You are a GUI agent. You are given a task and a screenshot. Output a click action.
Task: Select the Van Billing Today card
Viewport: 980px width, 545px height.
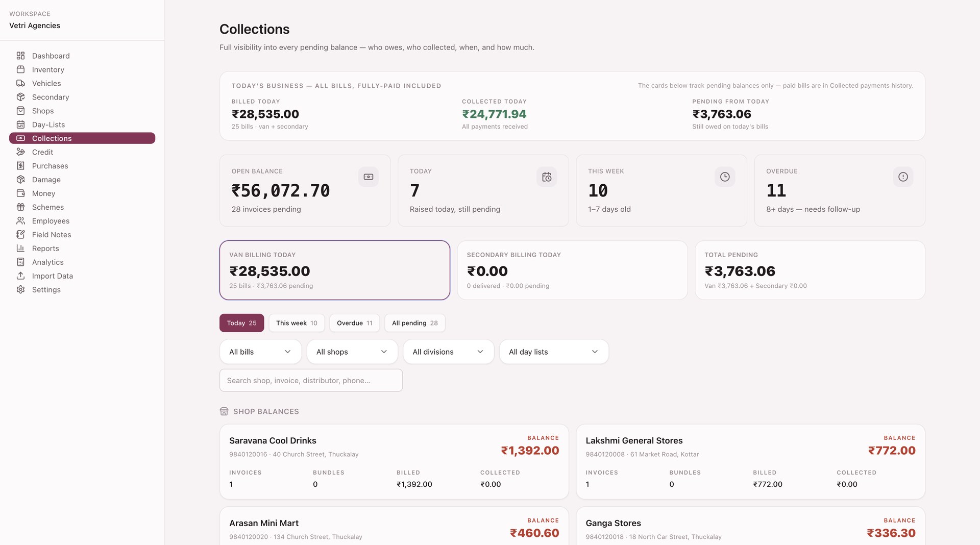[x=335, y=270]
